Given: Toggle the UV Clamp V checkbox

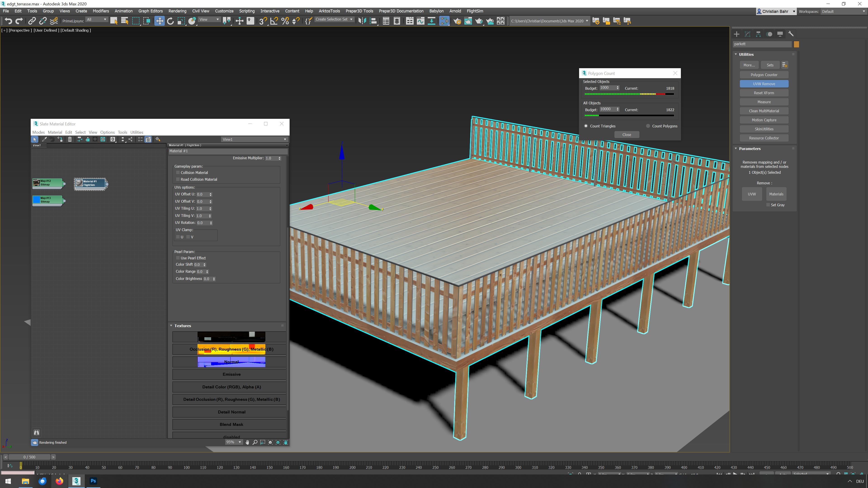Looking at the screenshot, I should 188,237.
